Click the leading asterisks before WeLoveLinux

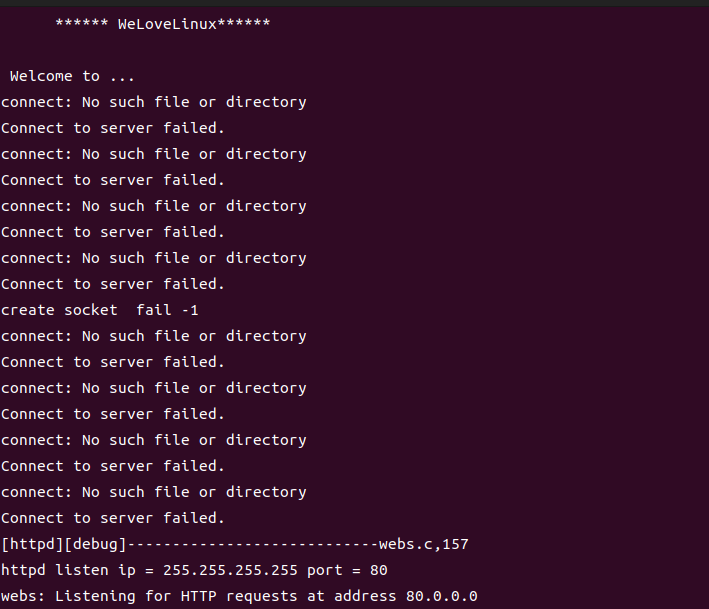click(x=82, y=23)
